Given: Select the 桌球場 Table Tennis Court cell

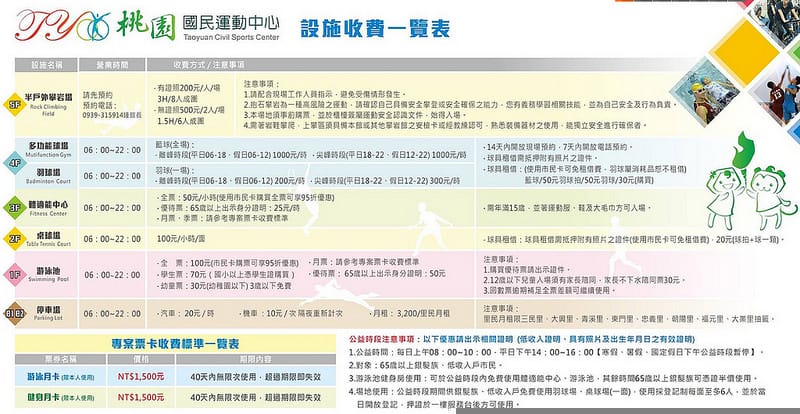Looking at the screenshot, I should tap(47, 238).
